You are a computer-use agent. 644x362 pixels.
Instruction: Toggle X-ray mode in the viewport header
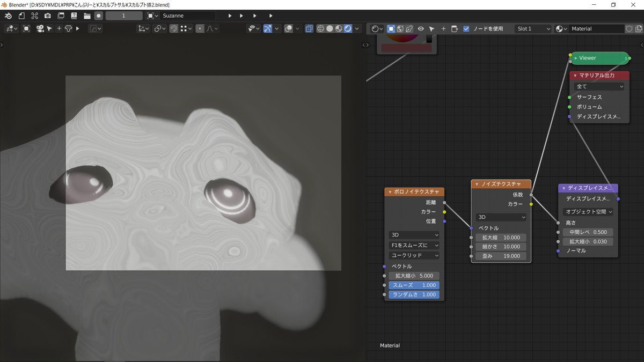(x=309, y=28)
